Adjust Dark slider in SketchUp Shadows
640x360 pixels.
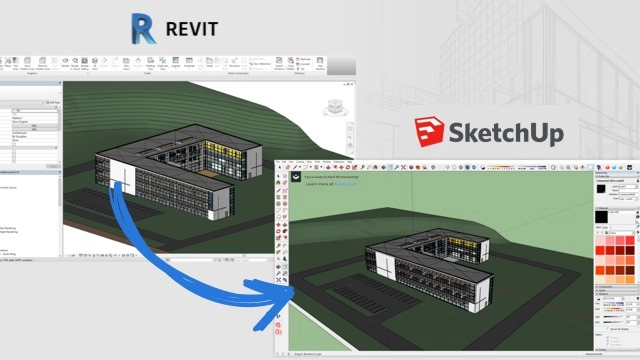(x=614, y=322)
